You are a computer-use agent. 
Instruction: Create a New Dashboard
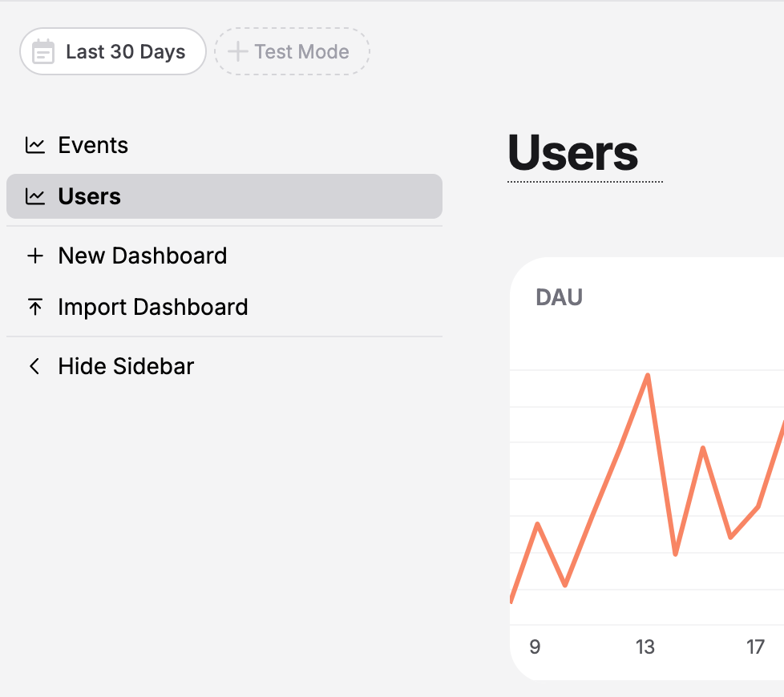(142, 256)
